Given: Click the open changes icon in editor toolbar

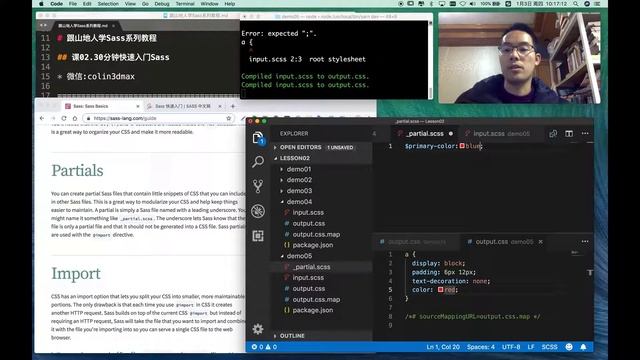Looking at the screenshot, I should pos(553,133).
